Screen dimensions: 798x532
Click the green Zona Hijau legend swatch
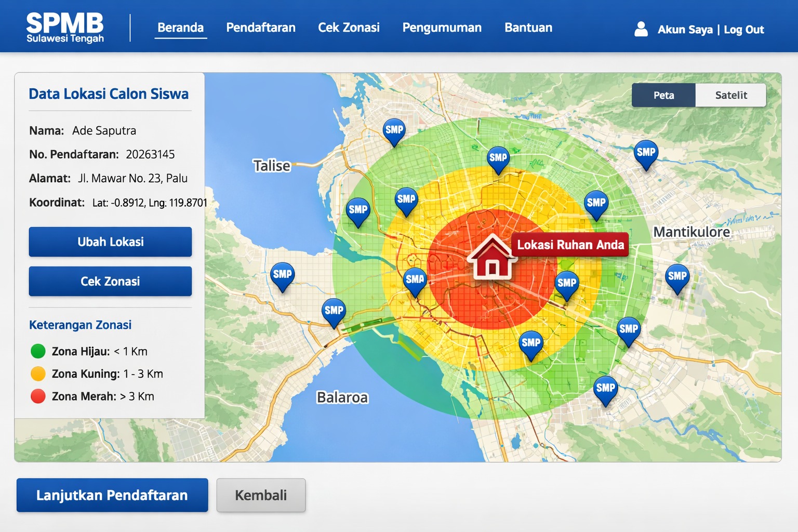pyautogui.click(x=38, y=351)
